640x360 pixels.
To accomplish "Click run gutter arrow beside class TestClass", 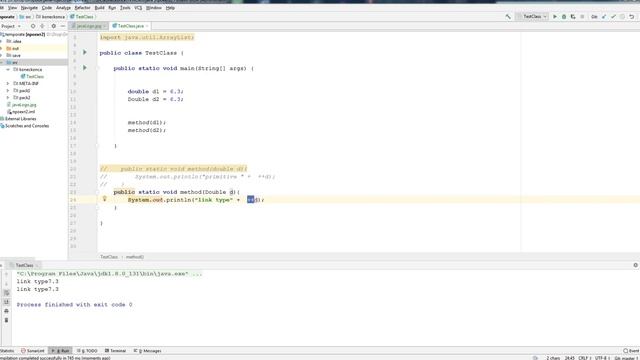I will (85, 52).
